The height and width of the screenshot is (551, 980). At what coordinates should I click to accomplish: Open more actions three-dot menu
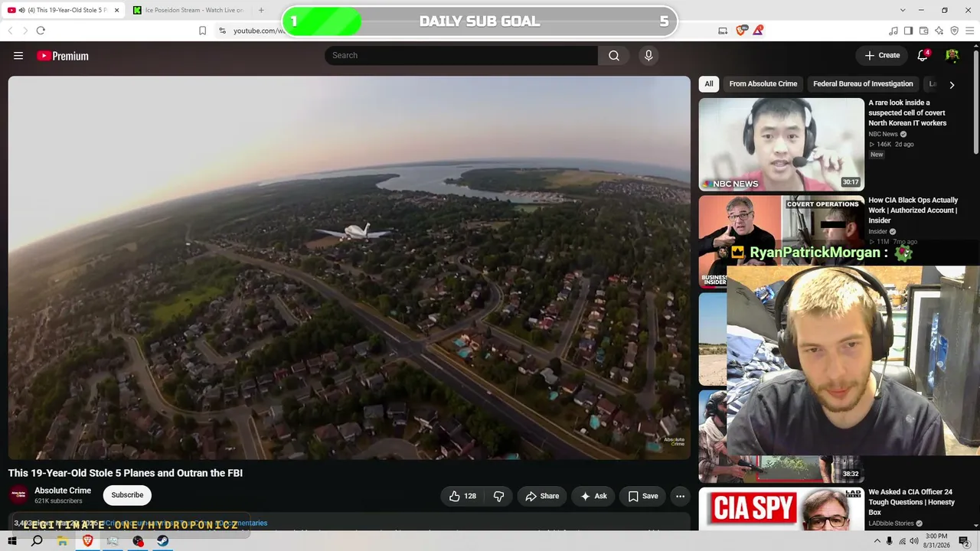(x=680, y=496)
